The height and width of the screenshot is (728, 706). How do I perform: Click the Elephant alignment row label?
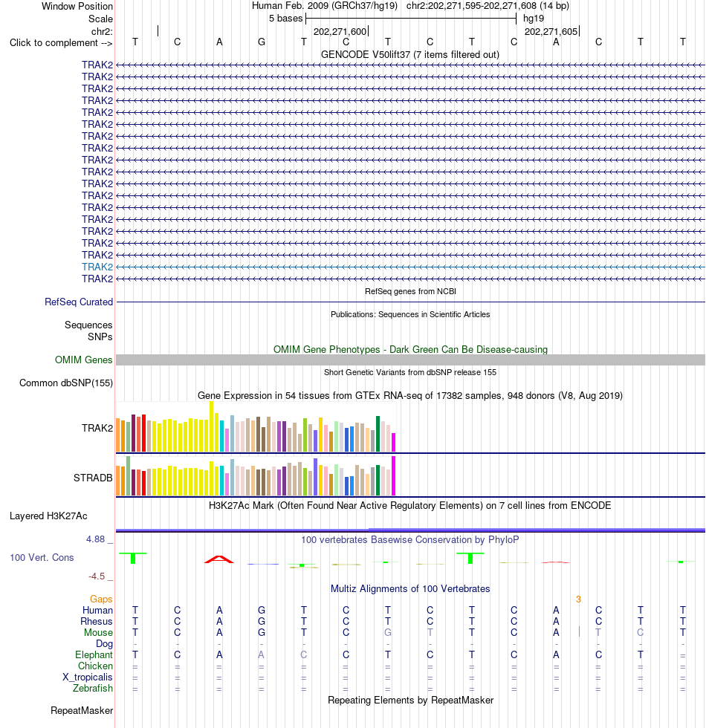pyautogui.click(x=94, y=655)
